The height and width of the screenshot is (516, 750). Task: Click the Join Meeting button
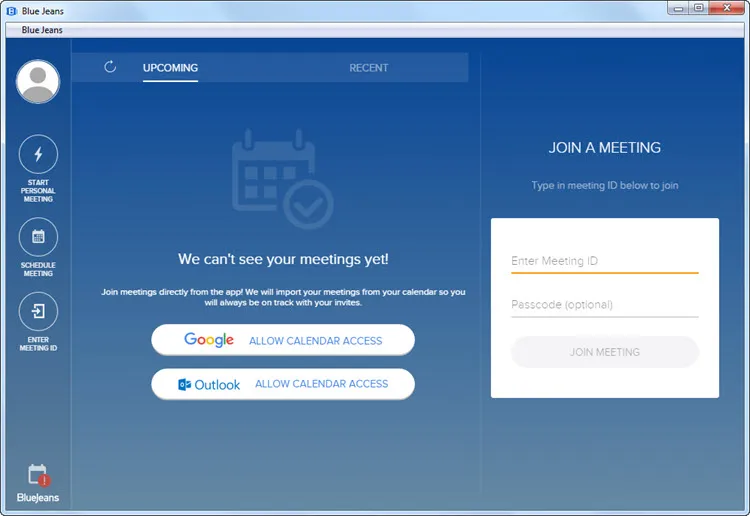click(x=605, y=352)
